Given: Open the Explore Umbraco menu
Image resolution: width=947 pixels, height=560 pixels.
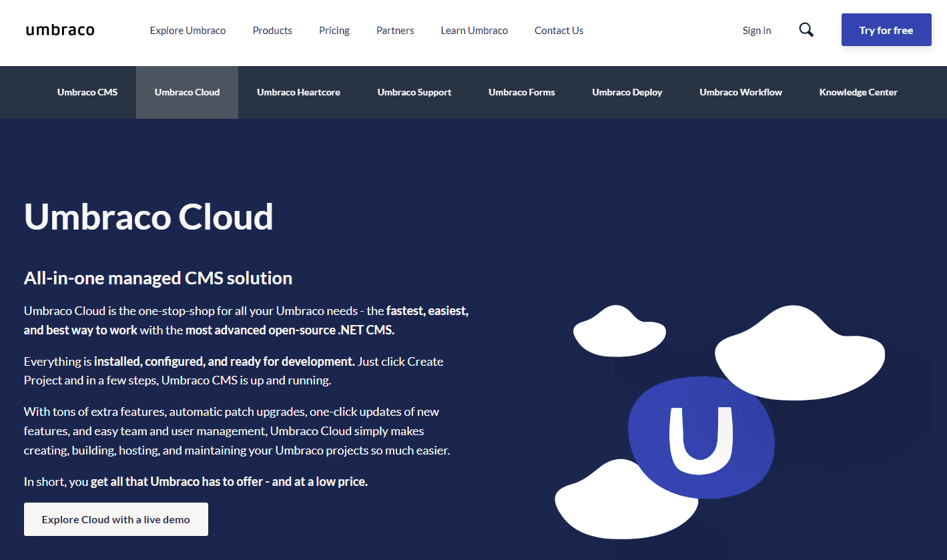Looking at the screenshot, I should click(188, 31).
